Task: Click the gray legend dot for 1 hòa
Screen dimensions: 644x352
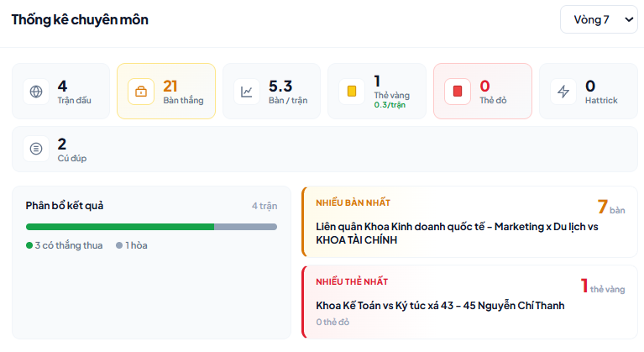Action: [x=119, y=245]
